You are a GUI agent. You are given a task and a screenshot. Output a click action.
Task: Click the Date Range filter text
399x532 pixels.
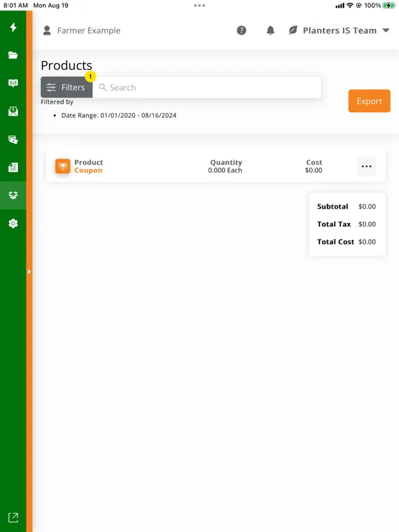pos(118,116)
